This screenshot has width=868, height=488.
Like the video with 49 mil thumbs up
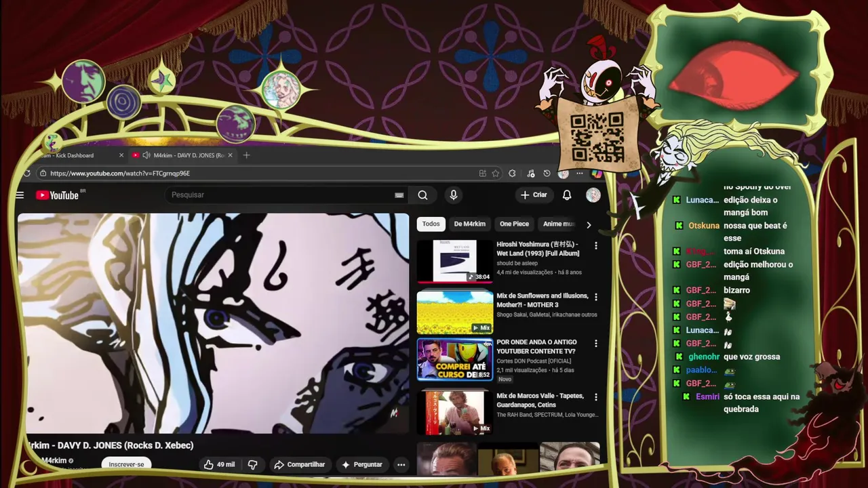[x=218, y=464]
